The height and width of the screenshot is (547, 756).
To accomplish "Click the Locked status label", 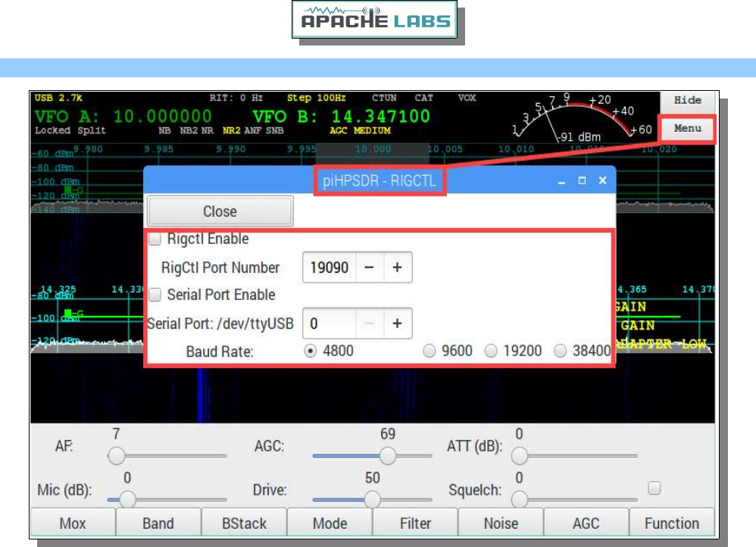I will (x=52, y=131).
